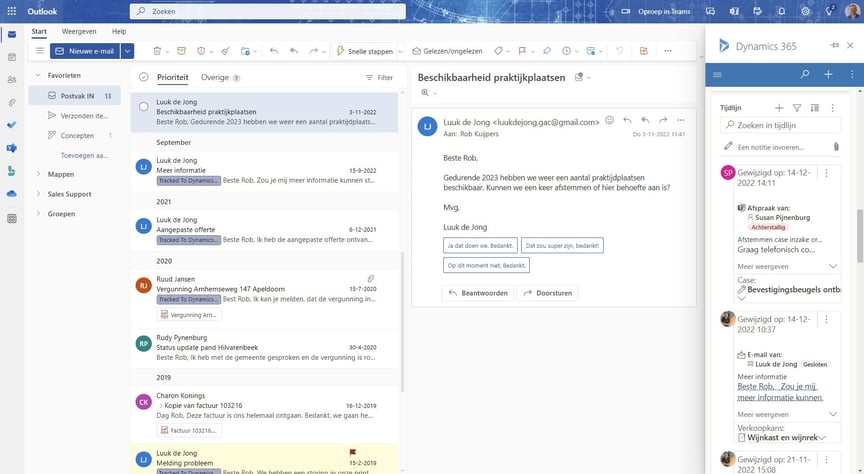
Task: Open notifications bell in header
Action: pyautogui.click(x=781, y=11)
